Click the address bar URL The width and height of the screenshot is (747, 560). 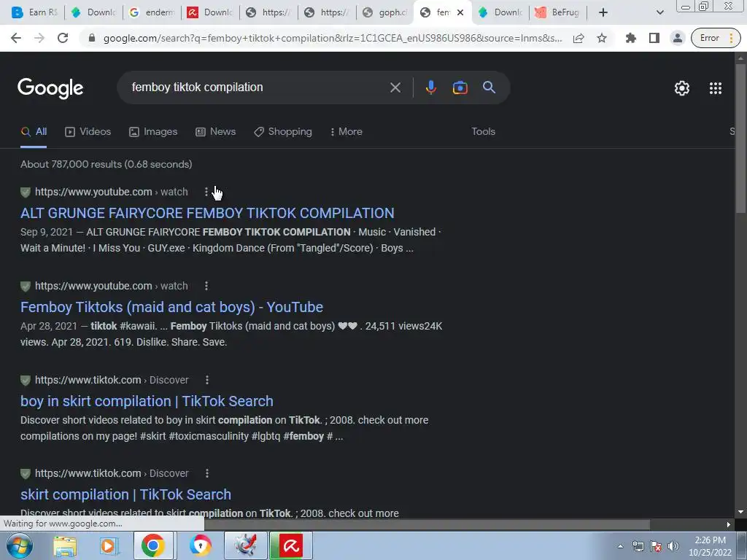click(333, 38)
